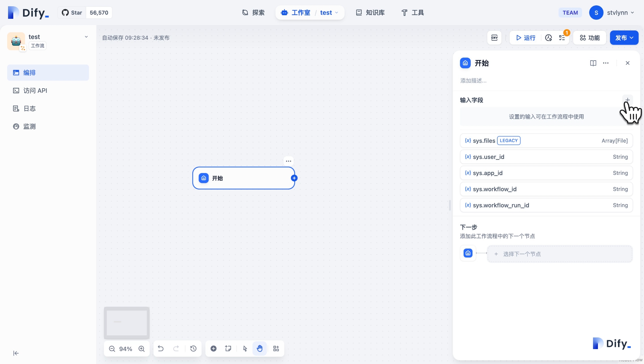Image resolution: width=644 pixels, height=364 pixels.
Task: Open the stvlynn account menu
Action: pos(612,13)
